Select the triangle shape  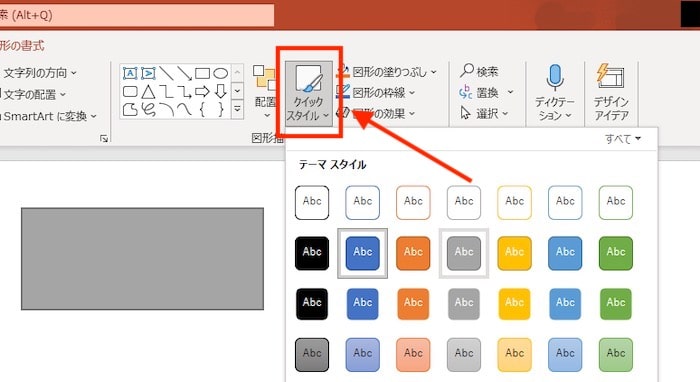click(148, 91)
